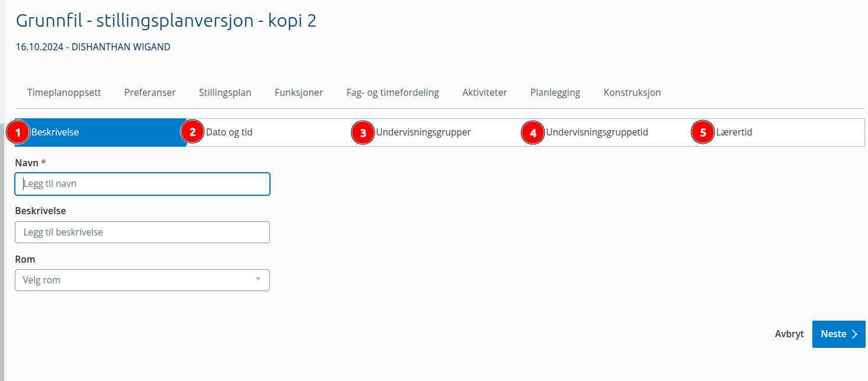Select the Fag- og timefordeling tab

click(393, 92)
